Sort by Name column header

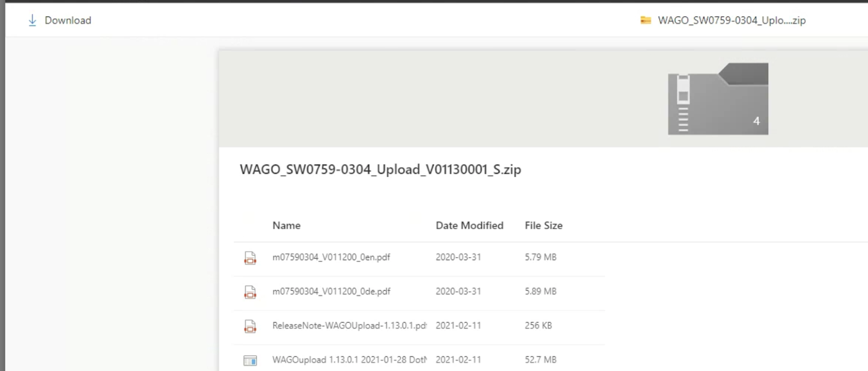286,225
